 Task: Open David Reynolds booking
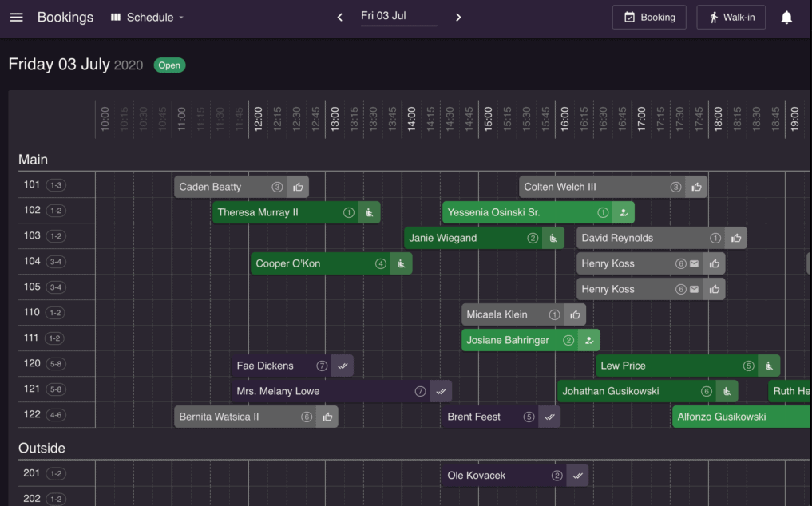click(x=662, y=239)
